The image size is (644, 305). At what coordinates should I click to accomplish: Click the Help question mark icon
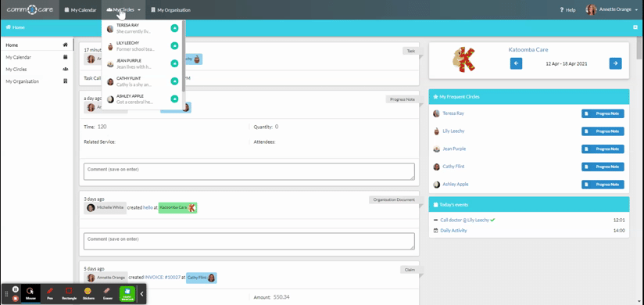[x=562, y=10]
